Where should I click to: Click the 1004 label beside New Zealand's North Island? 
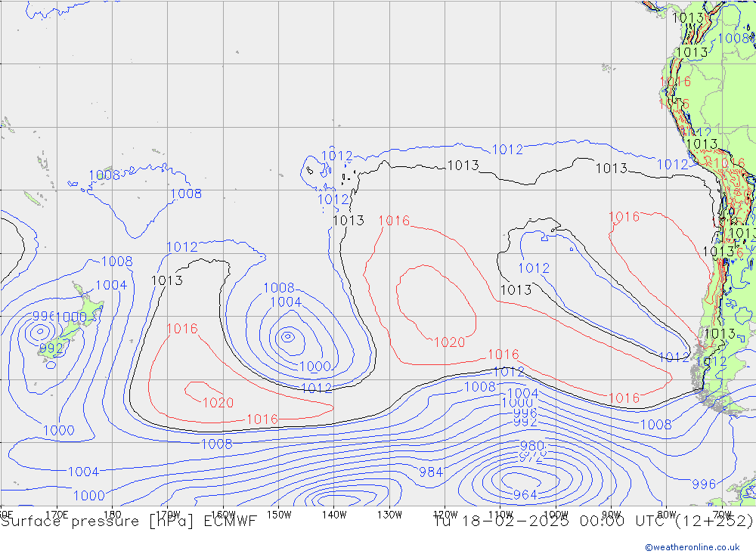click(x=111, y=285)
